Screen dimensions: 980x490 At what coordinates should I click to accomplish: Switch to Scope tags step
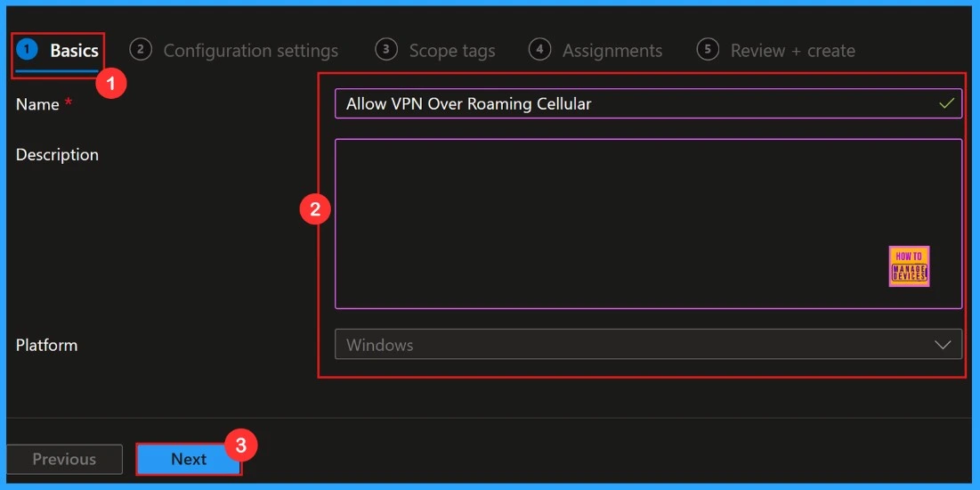[435, 51]
